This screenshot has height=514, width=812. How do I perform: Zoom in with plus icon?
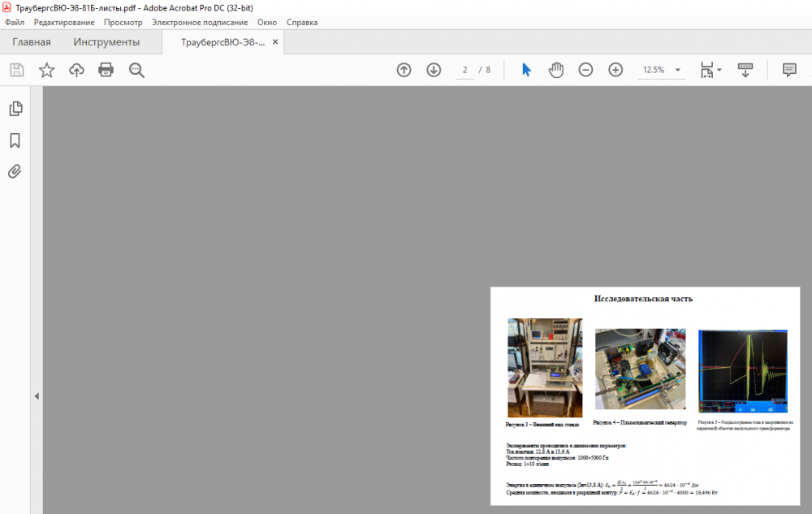[615, 70]
